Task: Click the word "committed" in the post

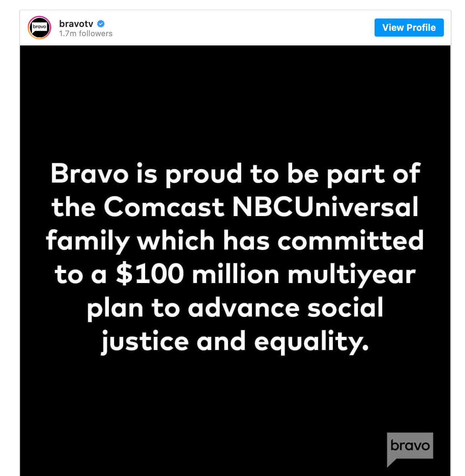Action: pos(350,241)
